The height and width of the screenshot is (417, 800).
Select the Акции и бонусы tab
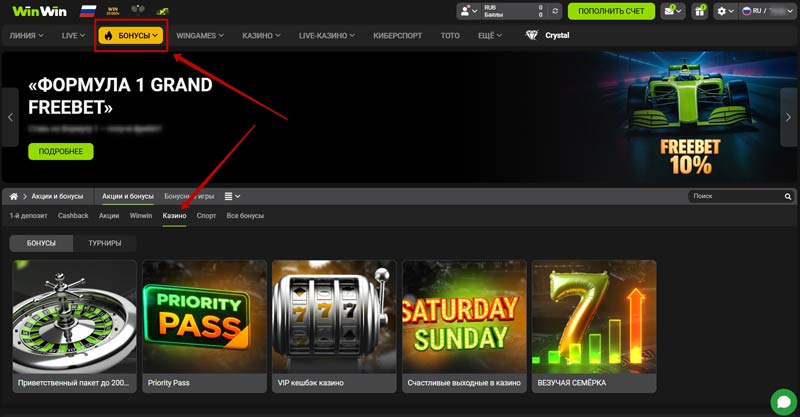pos(128,197)
